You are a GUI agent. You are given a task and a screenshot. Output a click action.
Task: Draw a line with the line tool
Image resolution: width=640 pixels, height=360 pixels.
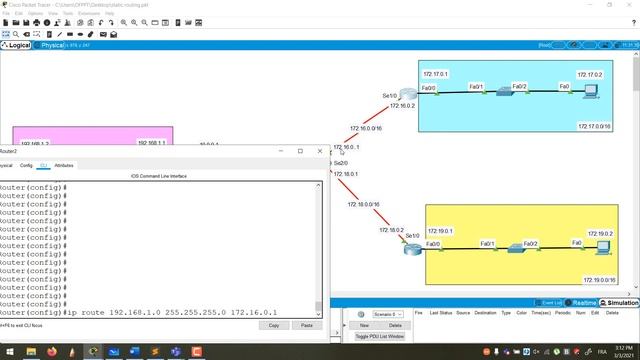(60, 34)
